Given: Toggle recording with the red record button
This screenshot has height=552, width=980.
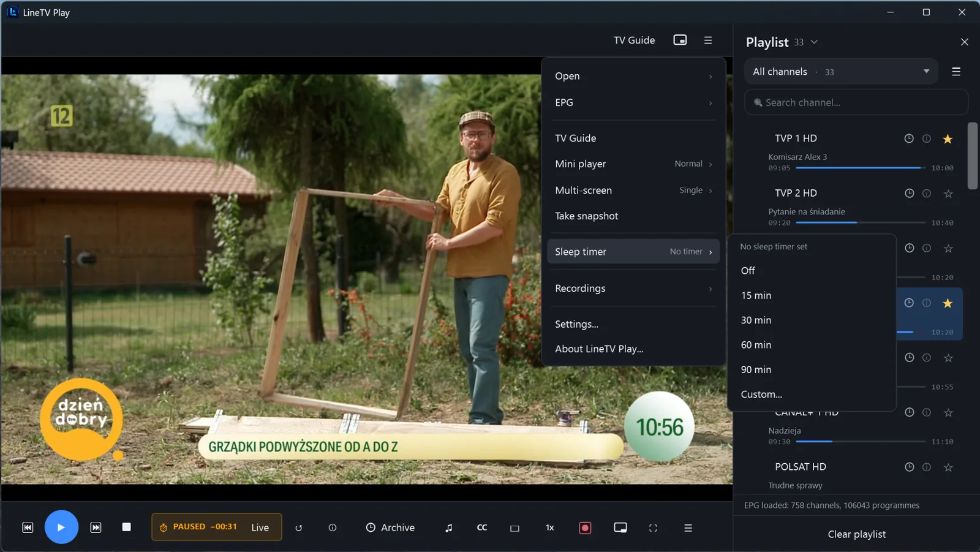Looking at the screenshot, I should coord(585,527).
